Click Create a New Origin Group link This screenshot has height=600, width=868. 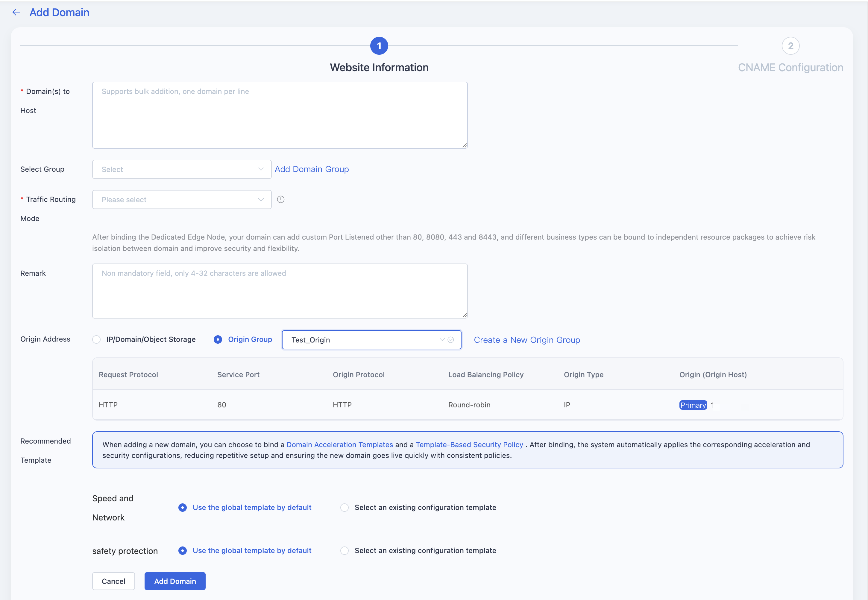pos(527,340)
